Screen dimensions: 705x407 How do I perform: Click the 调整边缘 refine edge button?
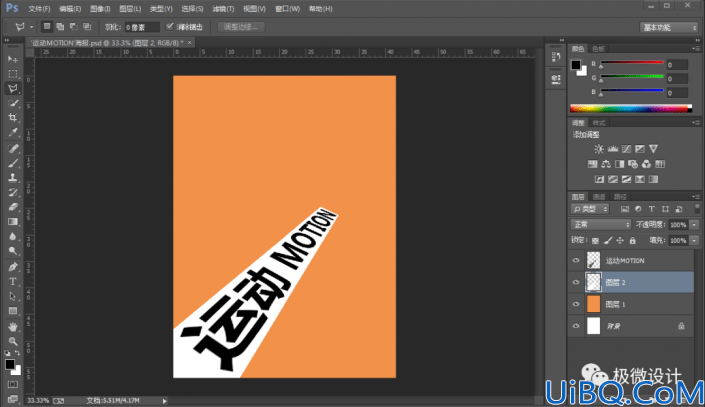(241, 27)
